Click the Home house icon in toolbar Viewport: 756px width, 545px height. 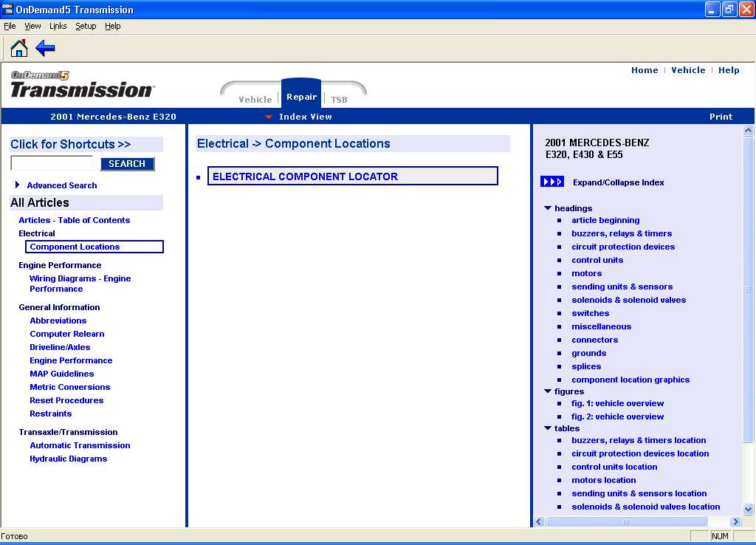pyautogui.click(x=18, y=48)
